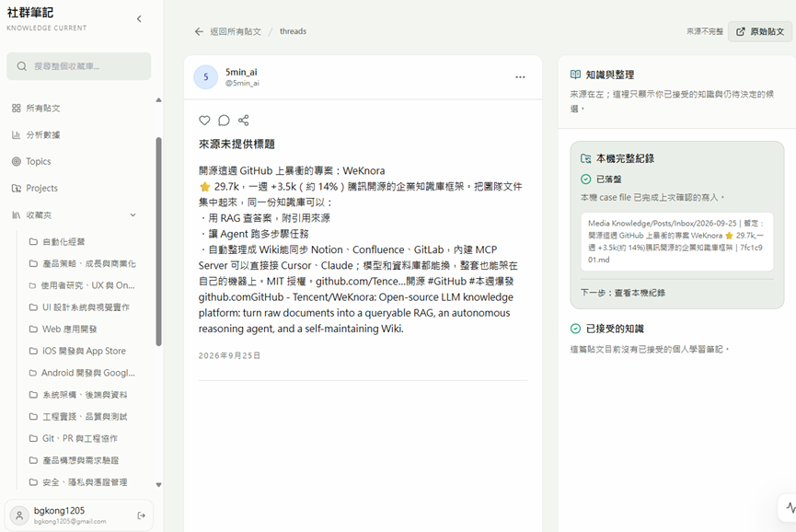Click the Topics target icon
Screen dimensions: 796x532
tap(17, 161)
